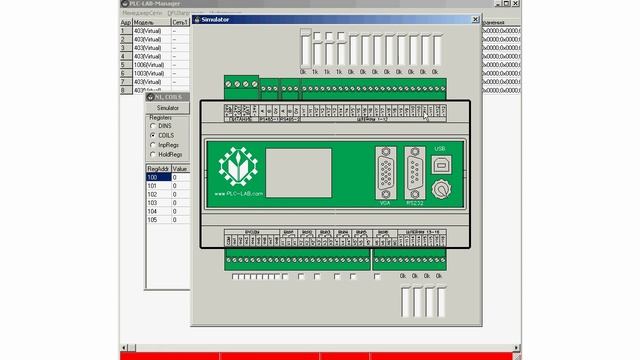Screen dimensions: 640x360
Task: Select the DINS registers radio button
Action: point(153,126)
